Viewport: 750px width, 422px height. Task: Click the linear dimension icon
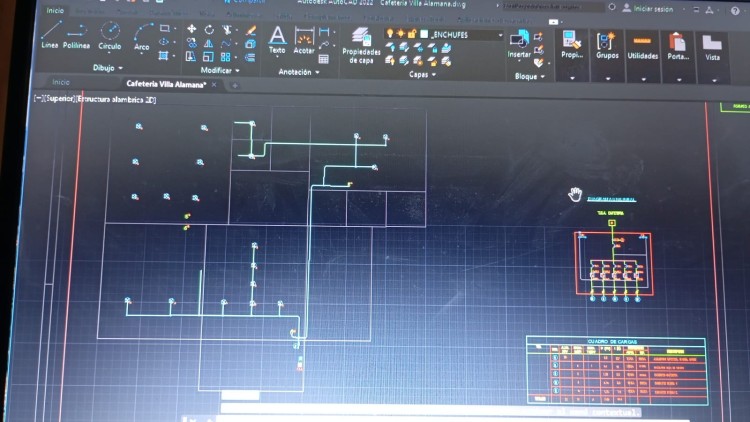pos(324,32)
